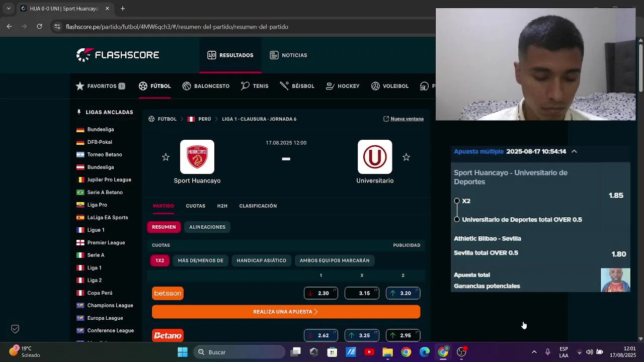Select Ambos equipos marcarán filter
This screenshot has height=362, width=644.
pos(335,260)
